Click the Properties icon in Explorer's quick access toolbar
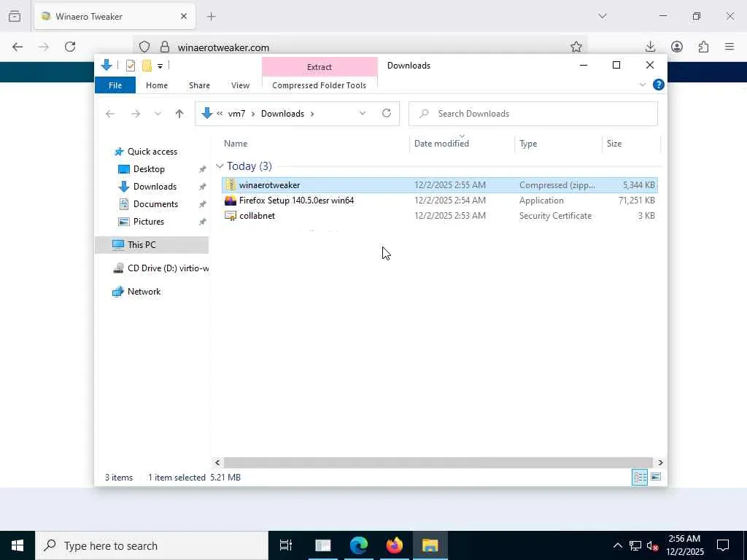747x560 pixels. click(x=131, y=66)
